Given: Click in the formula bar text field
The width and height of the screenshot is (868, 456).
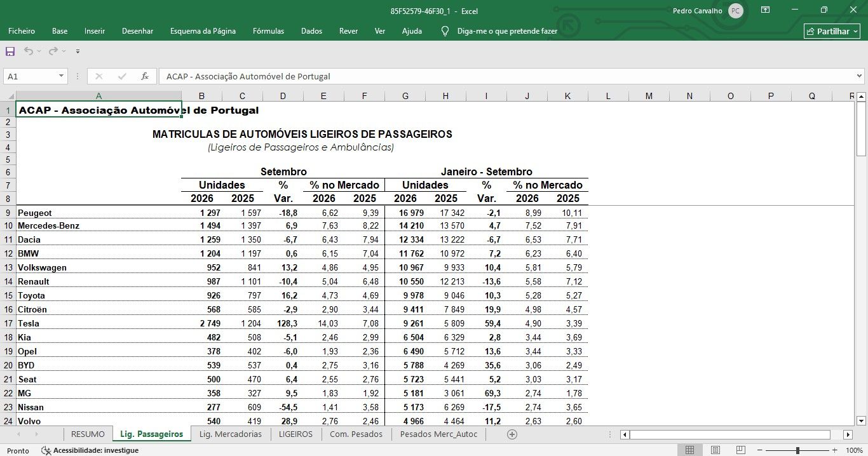Looking at the screenshot, I should [506, 76].
